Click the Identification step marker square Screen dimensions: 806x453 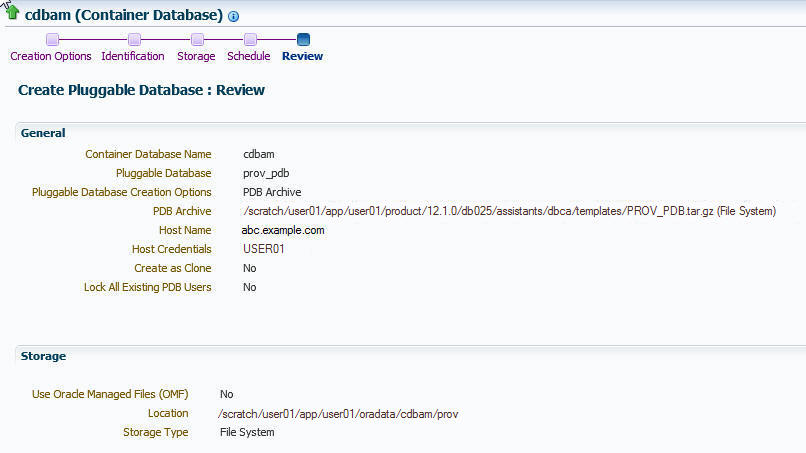(134, 40)
